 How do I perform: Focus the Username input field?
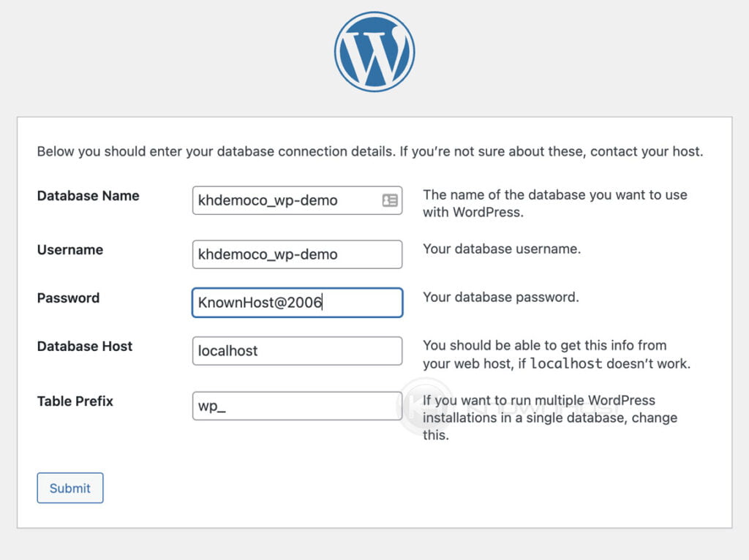coord(297,254)
